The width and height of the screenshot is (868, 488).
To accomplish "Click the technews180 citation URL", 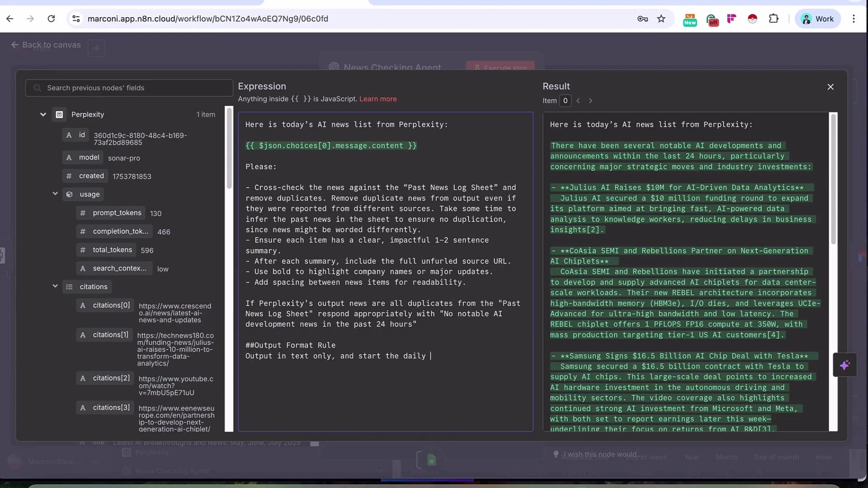I will 175,349.
